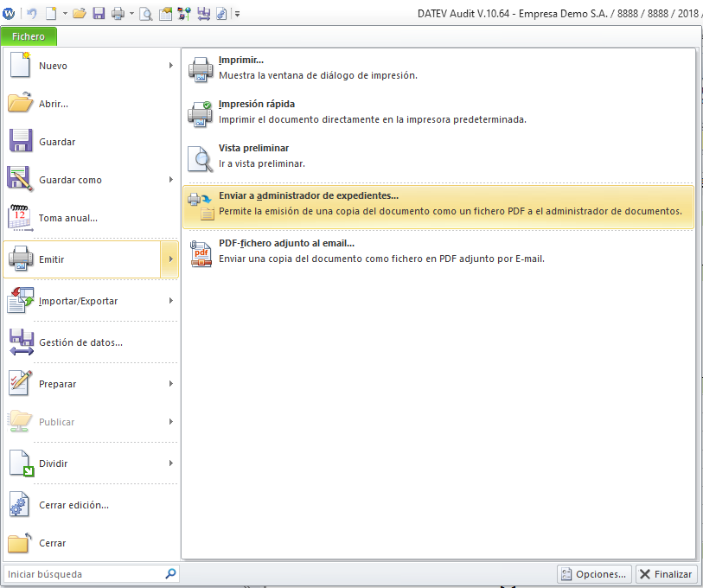Click the DATEV application logo button

pos(9,14)
